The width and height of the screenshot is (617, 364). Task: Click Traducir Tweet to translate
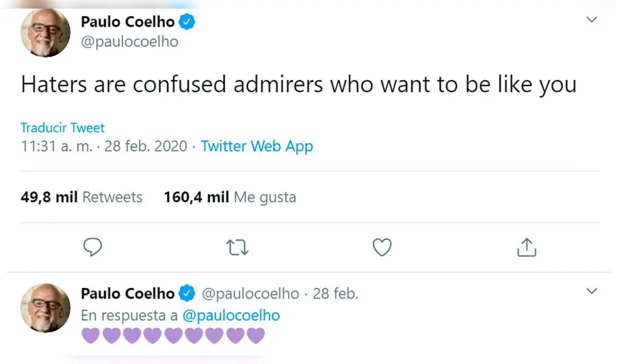62,128
